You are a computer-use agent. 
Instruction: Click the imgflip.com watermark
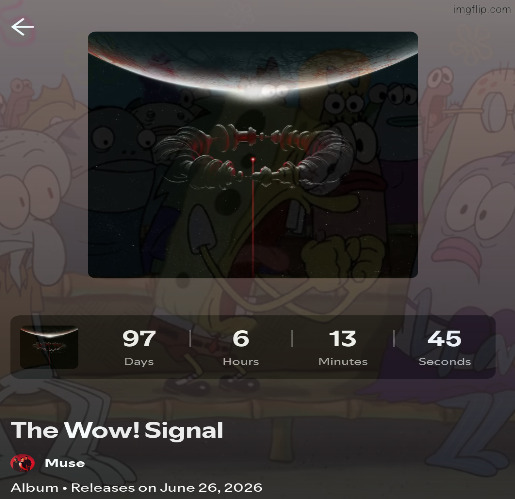coord(482,9)
